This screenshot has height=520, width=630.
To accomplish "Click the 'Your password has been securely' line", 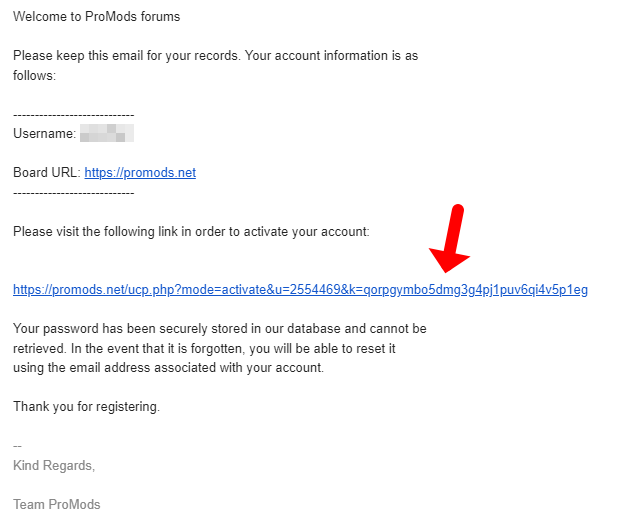I will 220,328.
